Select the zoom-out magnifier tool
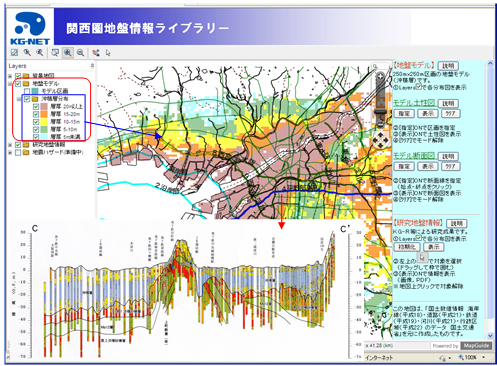The width and height of the screenshot is (497, 366). coord(80,52)
